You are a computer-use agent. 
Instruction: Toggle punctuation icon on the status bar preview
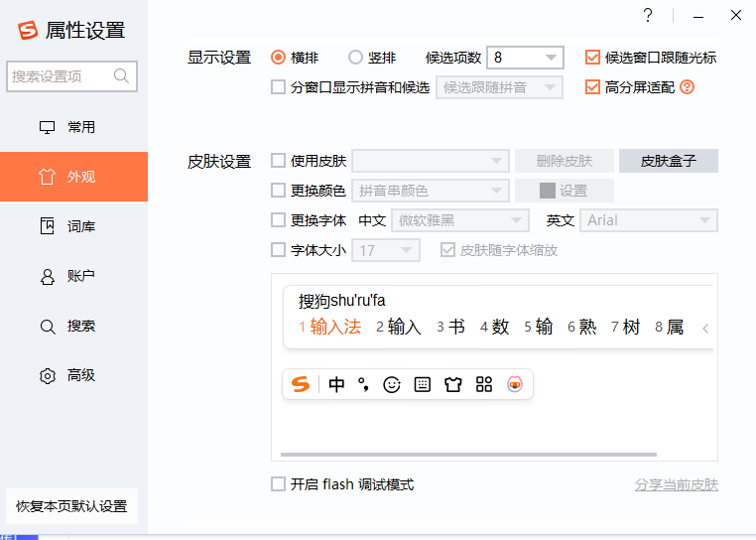point(363,384)
